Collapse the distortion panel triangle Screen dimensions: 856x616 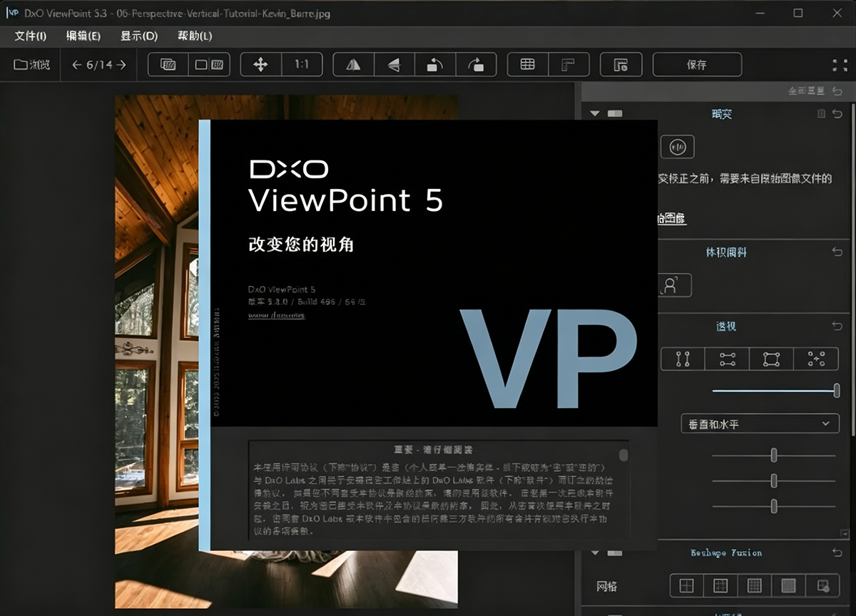pos(595,113)
